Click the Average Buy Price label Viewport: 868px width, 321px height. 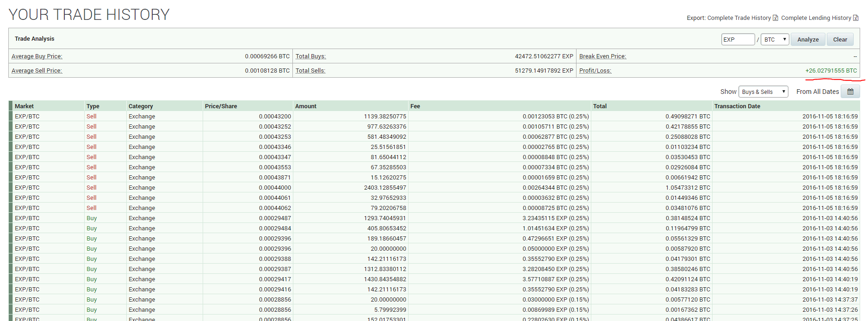(x=37, y=56)
